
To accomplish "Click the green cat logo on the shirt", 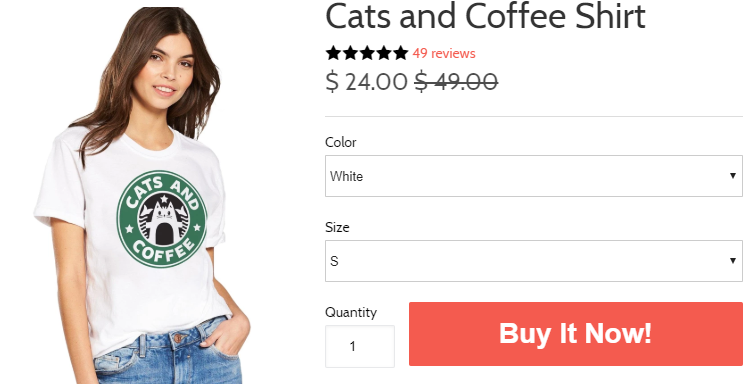I will 162,219.
